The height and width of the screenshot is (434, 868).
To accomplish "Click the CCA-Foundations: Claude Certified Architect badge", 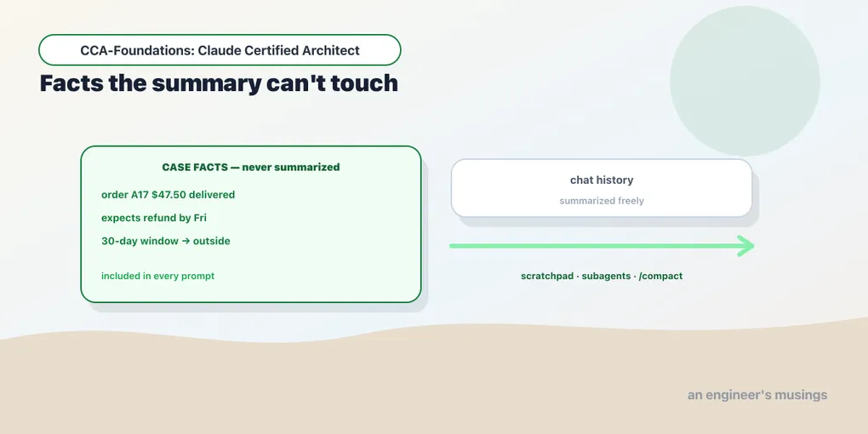I will point(220,50).
